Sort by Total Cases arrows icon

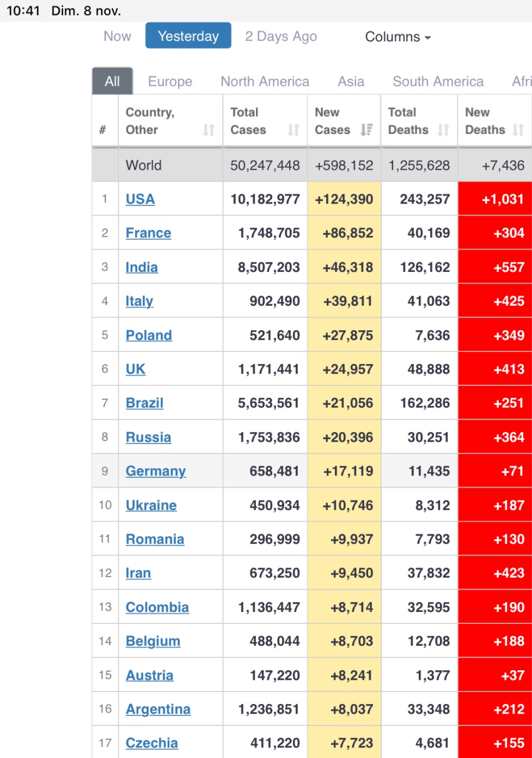click(294, 130)
